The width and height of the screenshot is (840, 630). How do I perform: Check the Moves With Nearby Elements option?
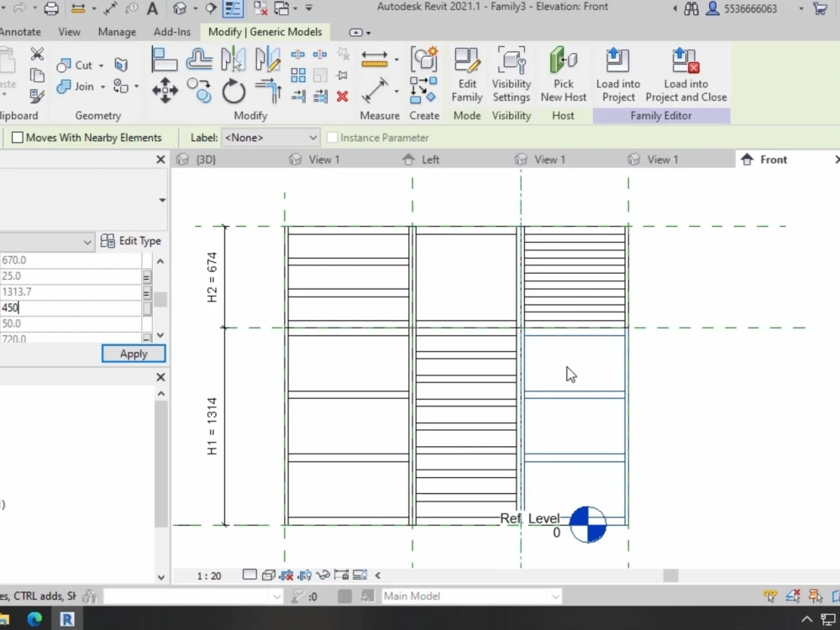14,137
